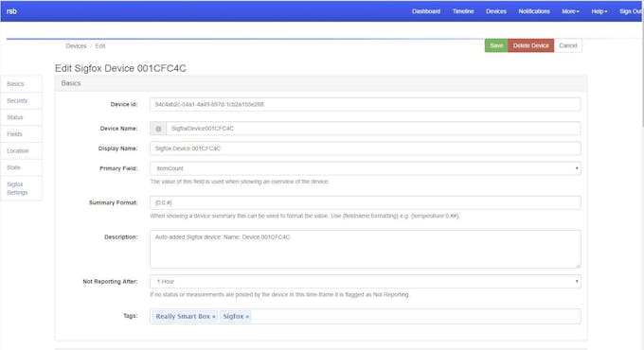Open the Dashboard page
Viewport: 644px width, 350px height.
(426, 11)
